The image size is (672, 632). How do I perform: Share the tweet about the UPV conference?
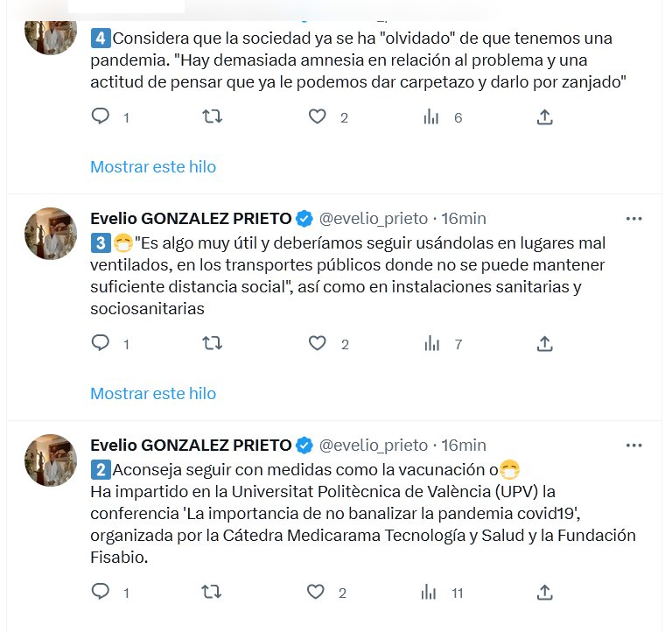[544, 593]
